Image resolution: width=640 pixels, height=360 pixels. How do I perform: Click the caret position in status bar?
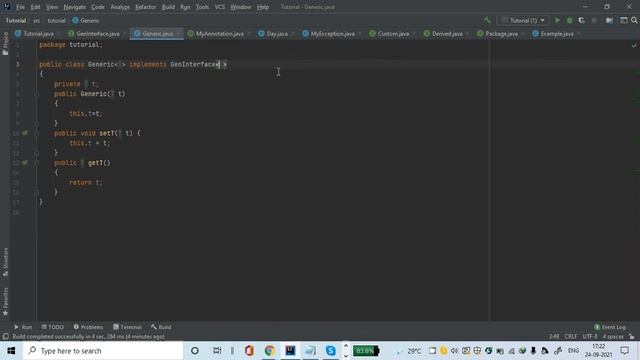[x=554, y=336]
